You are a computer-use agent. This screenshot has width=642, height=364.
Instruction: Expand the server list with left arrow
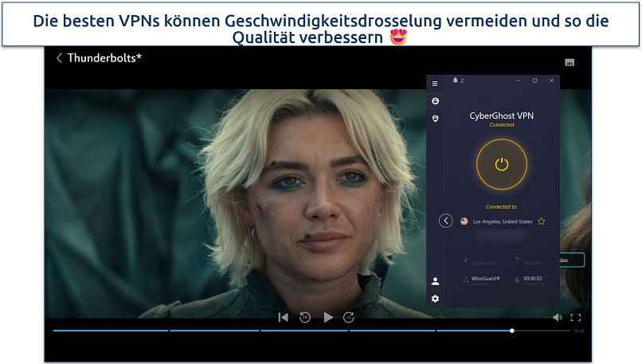446,221
